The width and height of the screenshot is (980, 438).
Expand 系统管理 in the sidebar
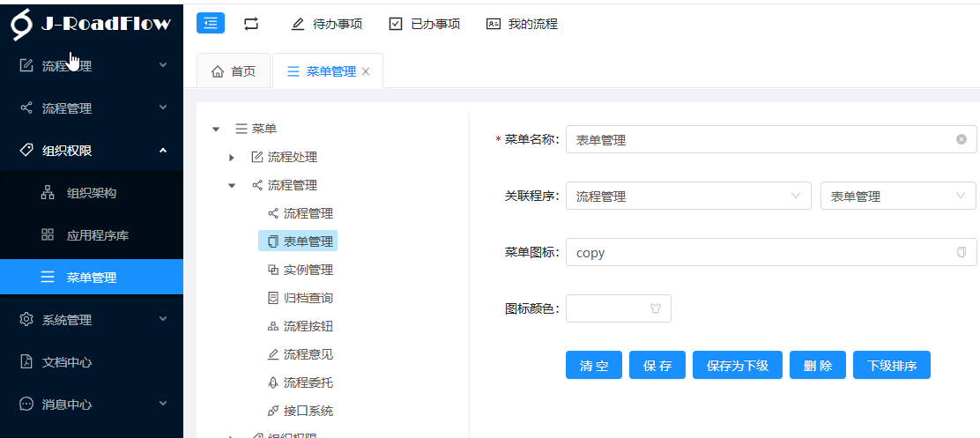click(92, 320)
